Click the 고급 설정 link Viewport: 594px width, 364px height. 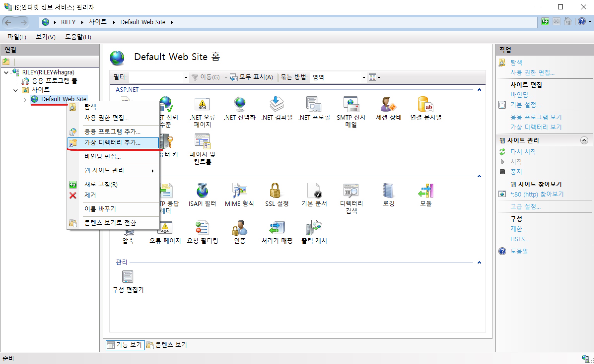point(525,206)
